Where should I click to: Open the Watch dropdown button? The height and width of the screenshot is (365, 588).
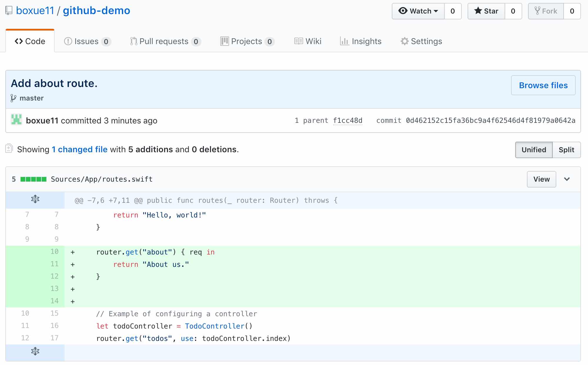418,11
